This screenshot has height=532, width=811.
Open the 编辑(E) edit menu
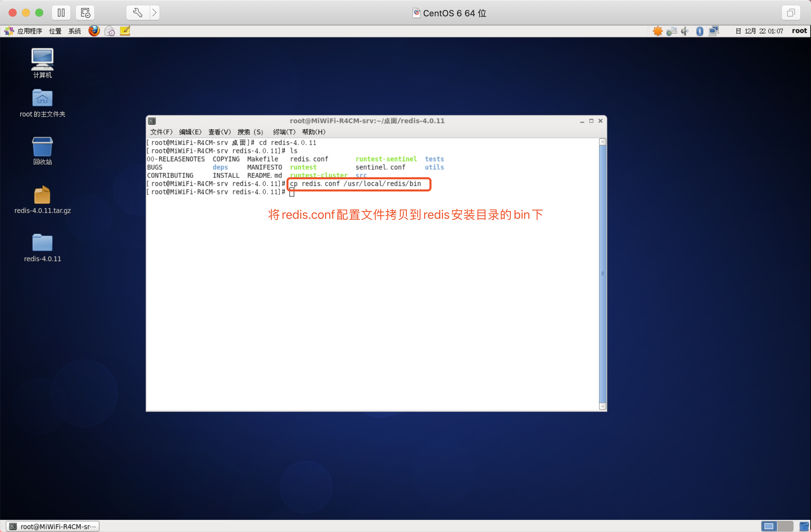[x=190, y=132]
